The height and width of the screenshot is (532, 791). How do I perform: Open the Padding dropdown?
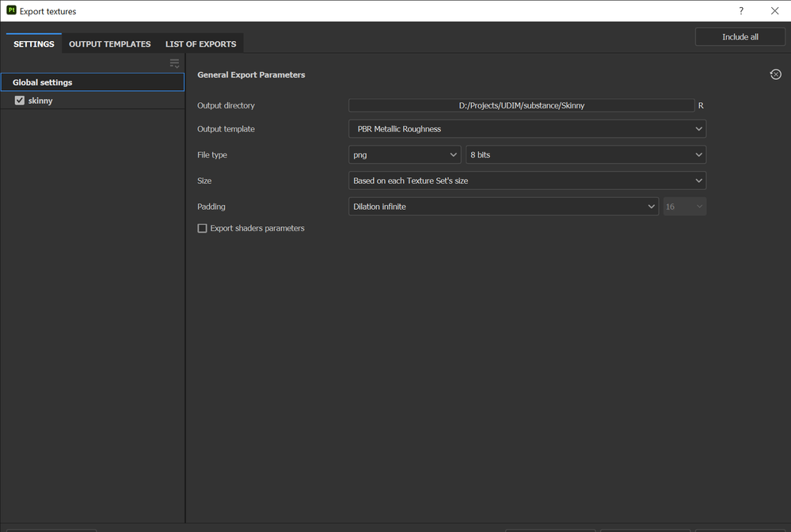(x=504, y=206)
